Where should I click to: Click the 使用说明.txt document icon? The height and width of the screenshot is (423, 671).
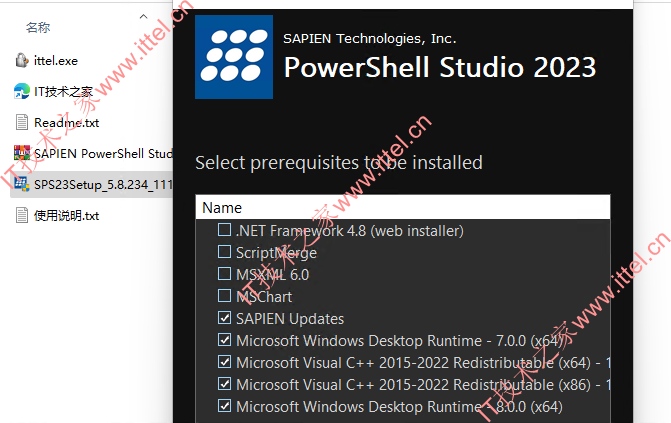click(x=22, y=215)
